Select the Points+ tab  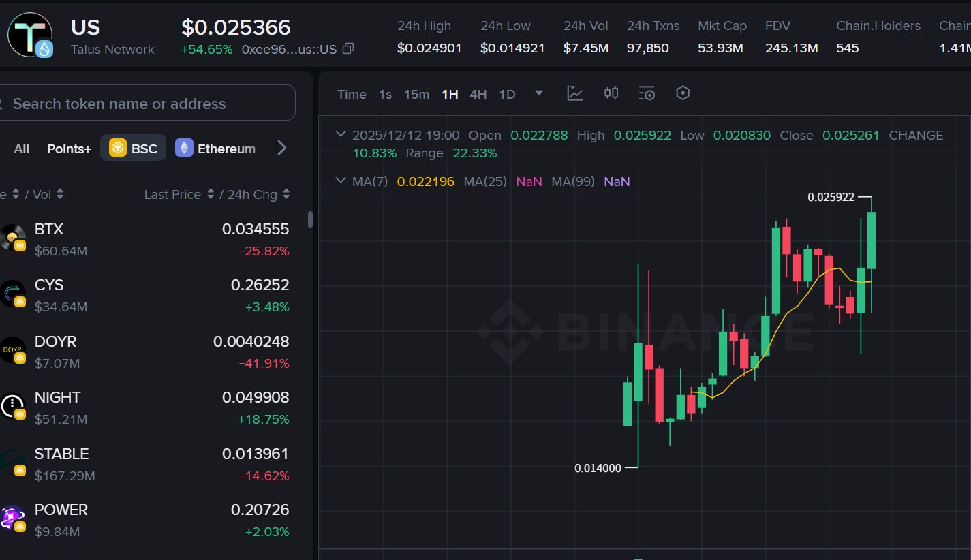69,149
